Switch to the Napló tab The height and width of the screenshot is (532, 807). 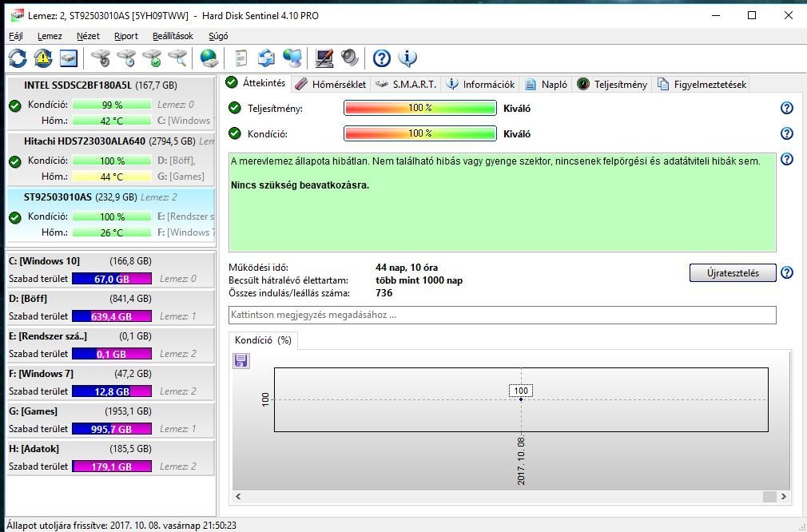pyautogui.click(x=546, y=85)
